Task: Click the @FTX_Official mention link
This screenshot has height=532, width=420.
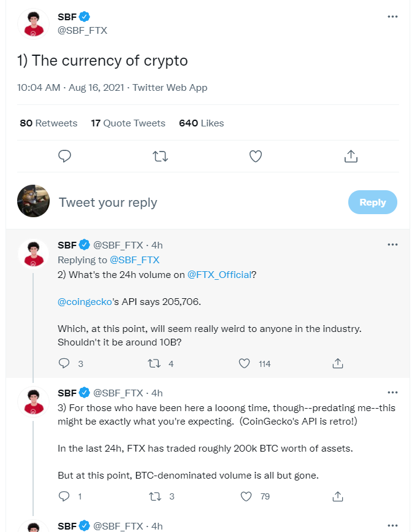Action: [x=220, y=275]
